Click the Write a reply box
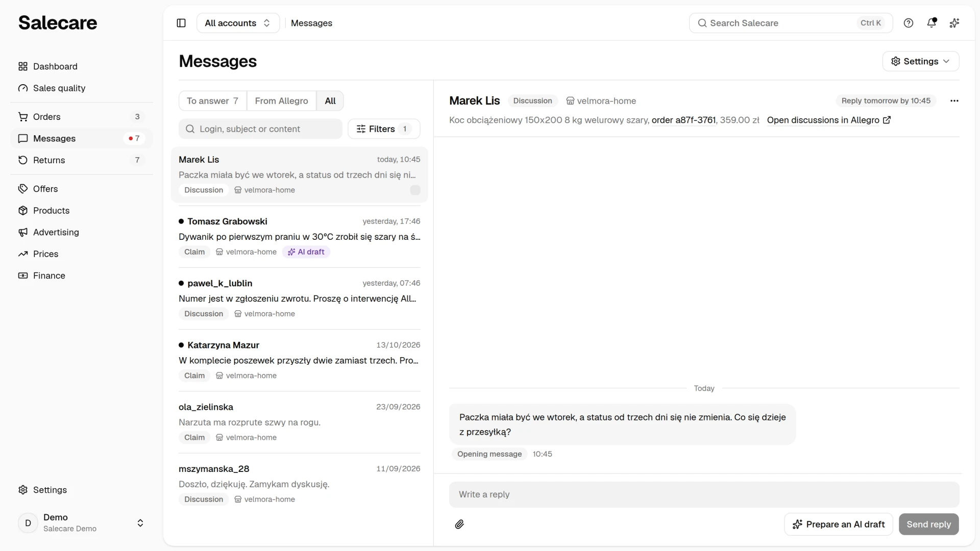This screenshot has width=980, height=551. [704, 494]
